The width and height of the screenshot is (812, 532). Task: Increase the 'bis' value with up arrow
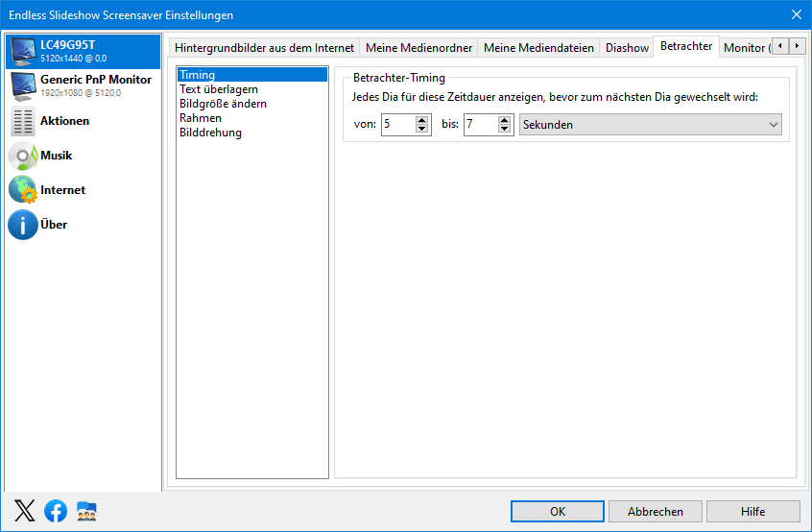[505, 120]
